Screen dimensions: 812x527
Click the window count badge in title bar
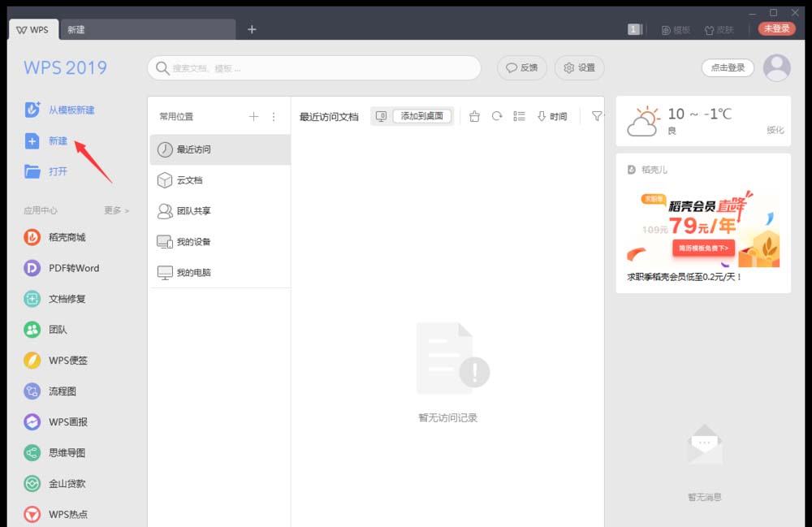[x=634, y=29]
